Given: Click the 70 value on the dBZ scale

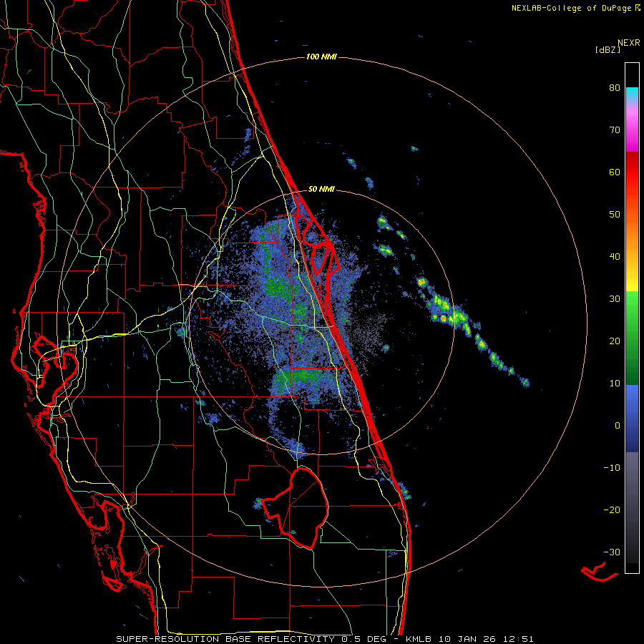Looking at the screenshot, I should (615, 130).
